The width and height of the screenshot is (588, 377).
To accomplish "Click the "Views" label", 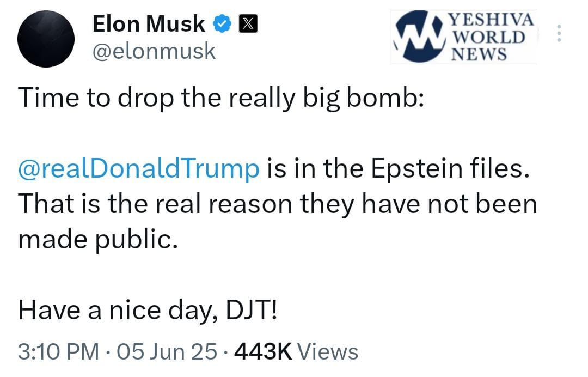I will tap(329, 352).
